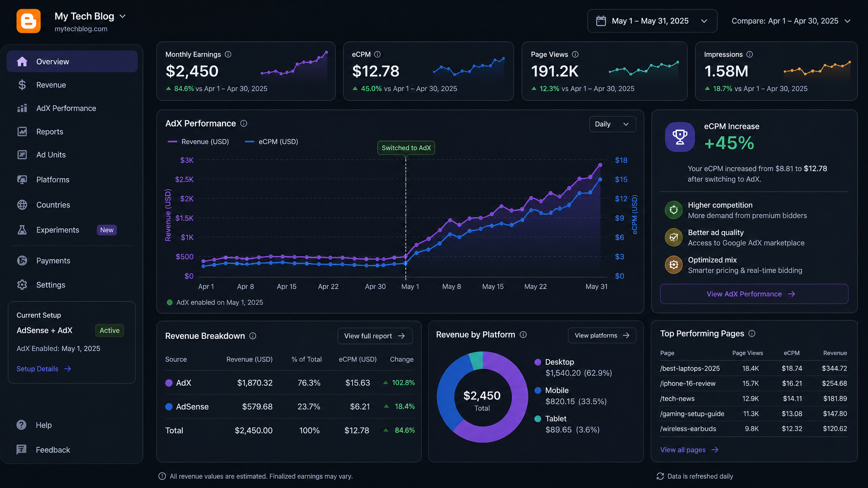This screenshot has height=488, width=868.
Task: Click the info icon next to Top Performing Pages
Action: (752, 333)
